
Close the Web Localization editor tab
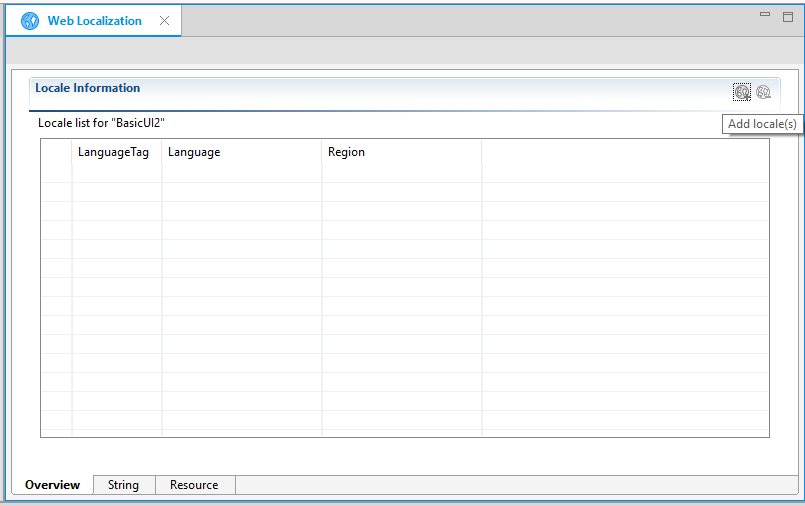tap(165, 21)
